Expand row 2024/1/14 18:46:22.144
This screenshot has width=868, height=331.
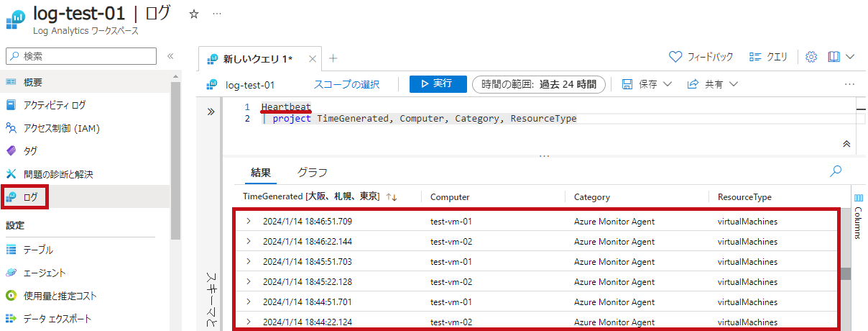[249, 241]
